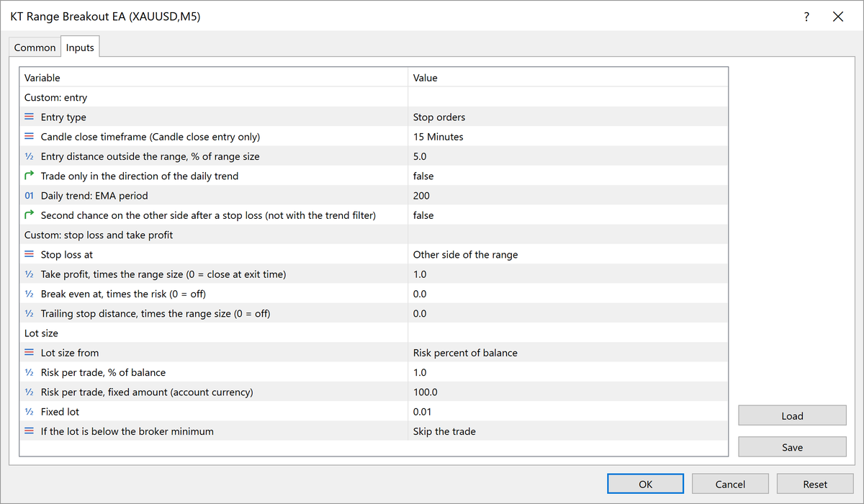The height and width of the screenshot is (504, 864).
Task: Select the 'Entry type' variable label
Action: pos(63,117)
